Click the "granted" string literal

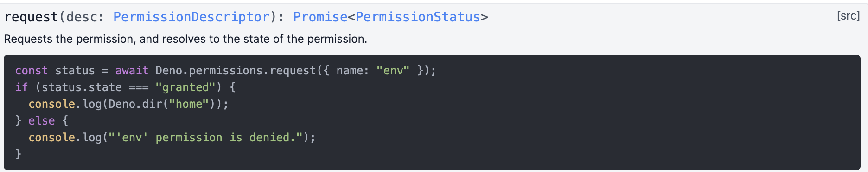185,87
